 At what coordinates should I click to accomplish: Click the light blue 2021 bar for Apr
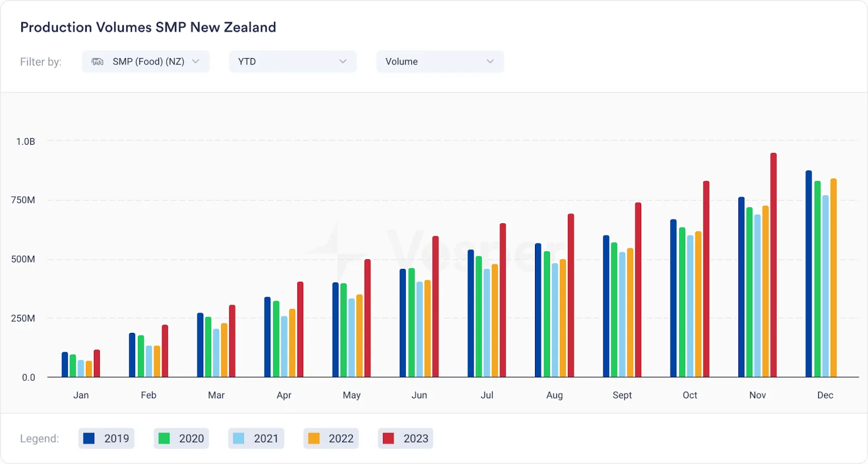[x=284, y=346]
